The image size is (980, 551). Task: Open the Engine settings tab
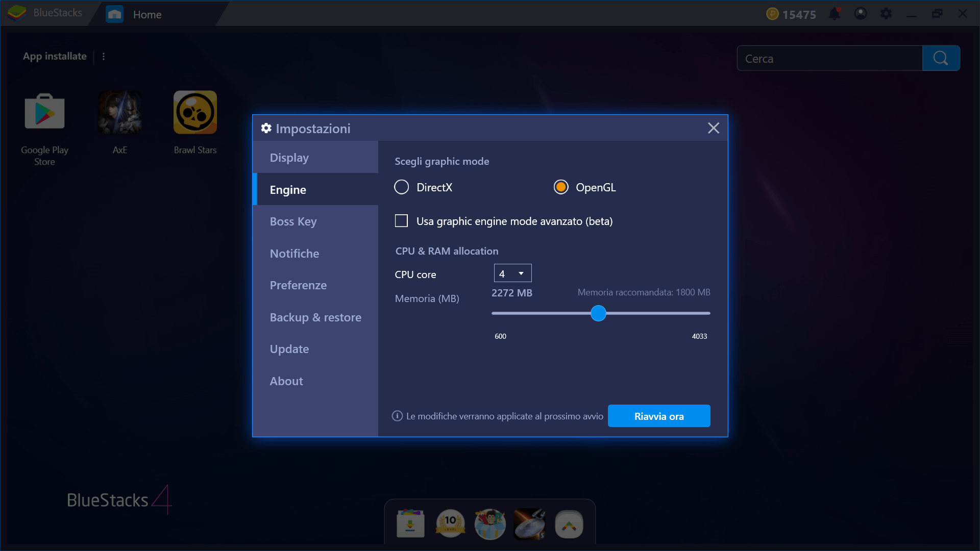pos(287,189)
